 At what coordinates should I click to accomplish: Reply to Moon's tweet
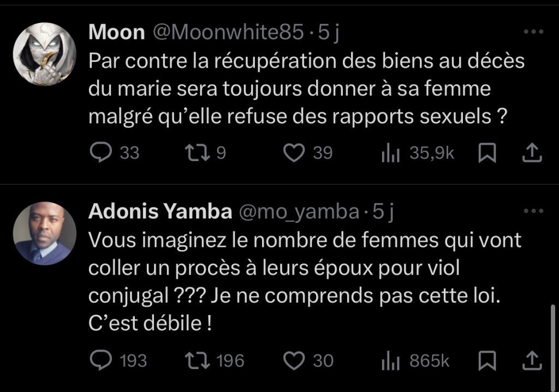(x=101, y=153)
